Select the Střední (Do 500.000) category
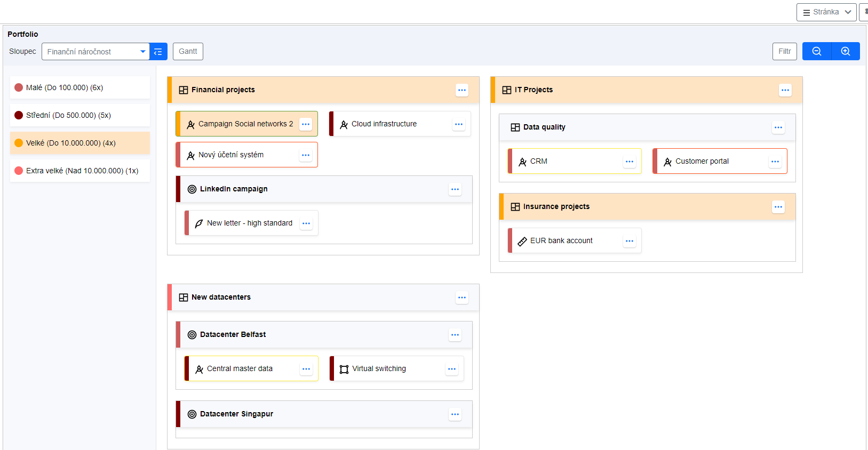 pos(80,115)
